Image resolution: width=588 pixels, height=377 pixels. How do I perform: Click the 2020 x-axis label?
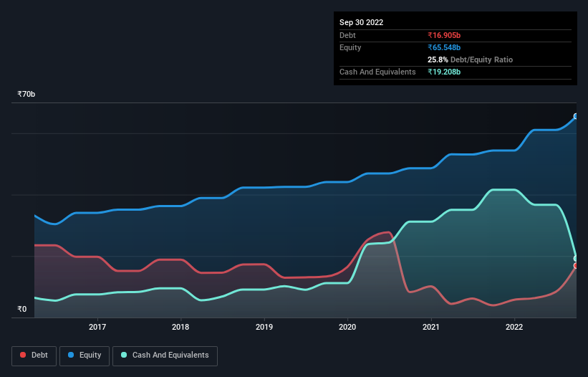(x=347, y=327)
